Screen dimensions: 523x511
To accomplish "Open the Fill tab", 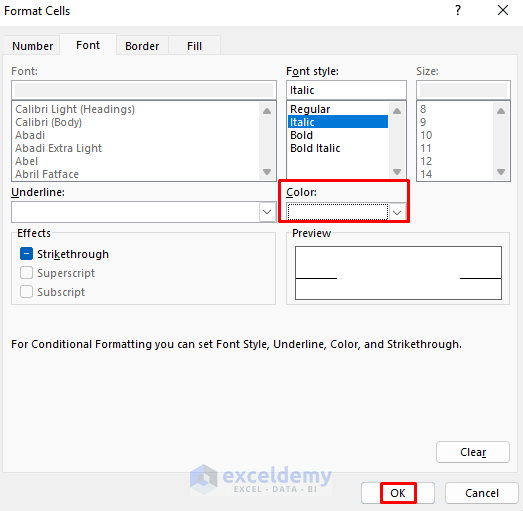I will (194, 46).
